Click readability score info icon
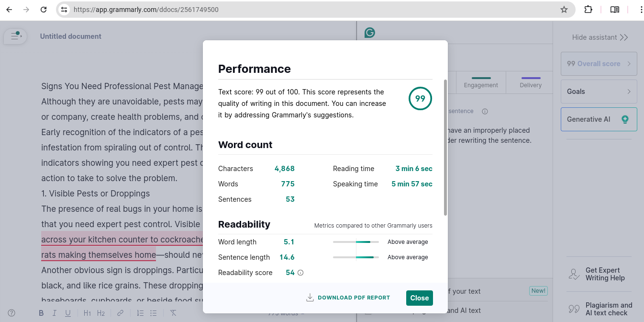 click(x=300, y=273)
